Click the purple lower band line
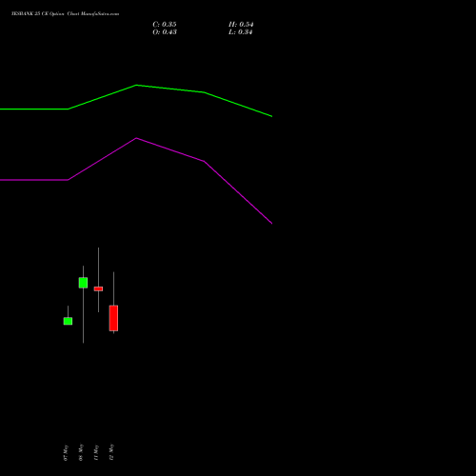 click(136, 138)
